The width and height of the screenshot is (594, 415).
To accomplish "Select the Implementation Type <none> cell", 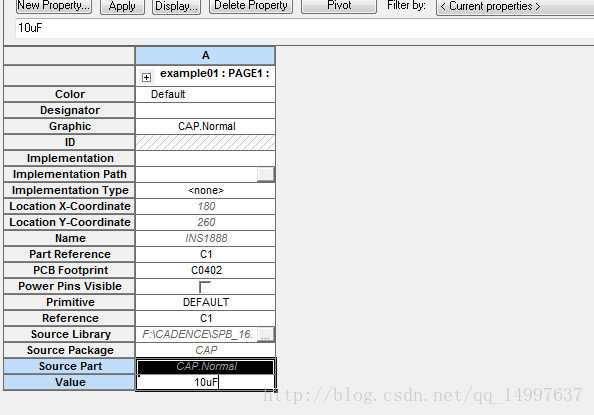I will click(205, 190).
